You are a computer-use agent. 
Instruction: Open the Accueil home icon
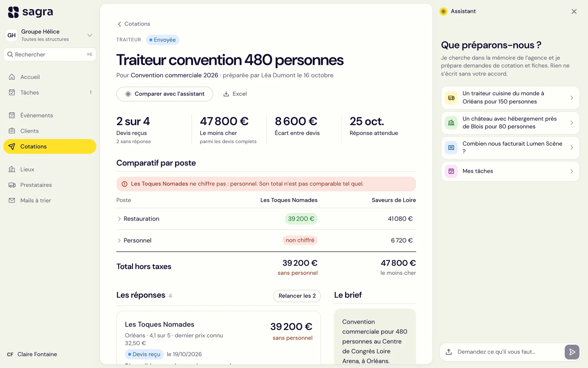(x=12, y=77)
